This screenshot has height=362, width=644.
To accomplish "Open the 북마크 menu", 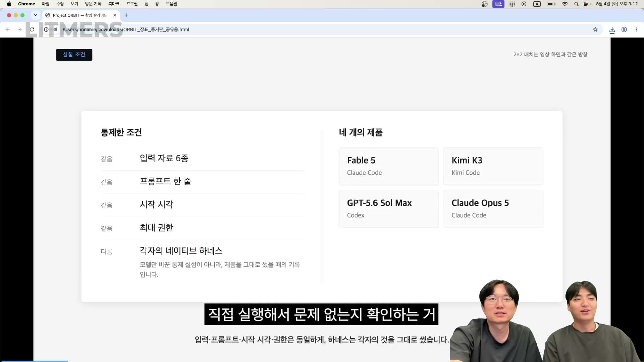I will coord(114,4).
